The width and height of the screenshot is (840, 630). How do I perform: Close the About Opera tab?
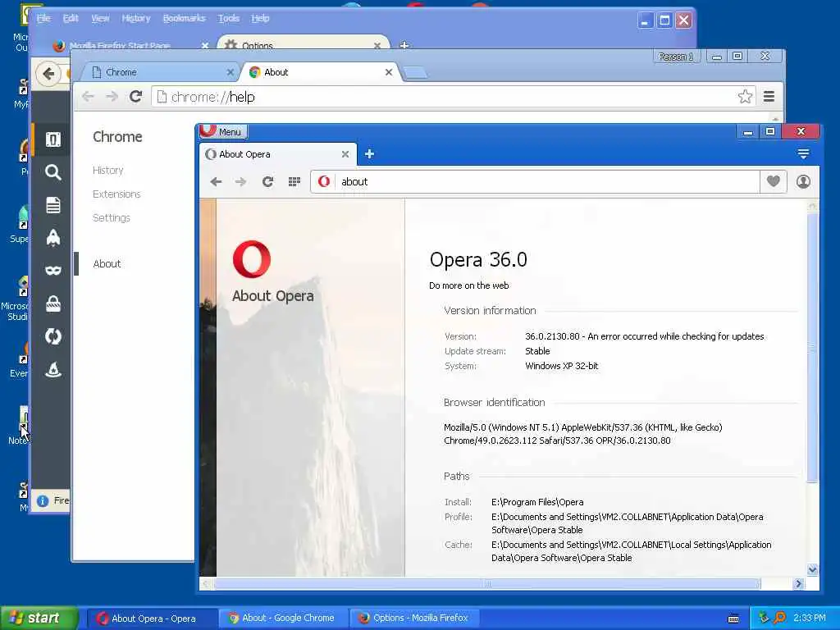345,154
